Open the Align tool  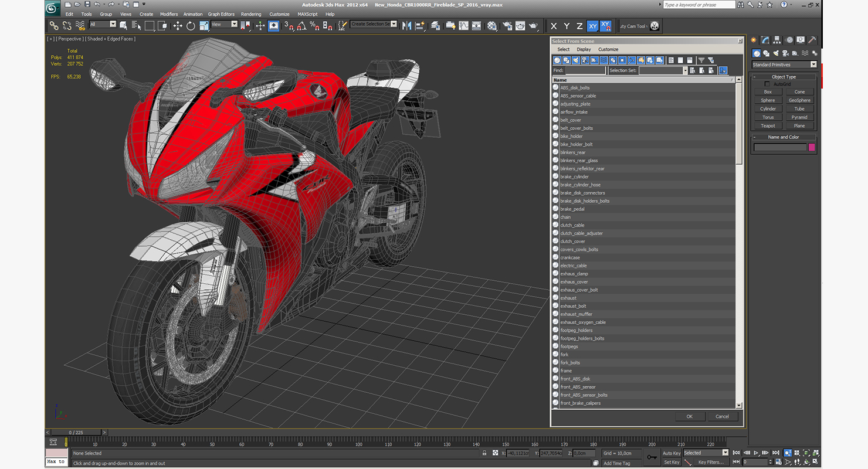[x=419, y=26]
